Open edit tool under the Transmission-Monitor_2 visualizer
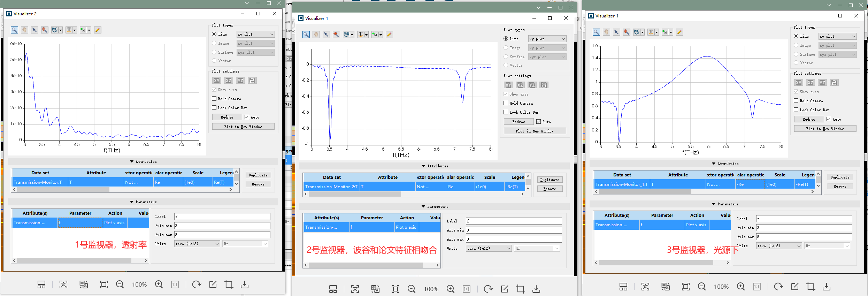 click(x=505, y=289)
